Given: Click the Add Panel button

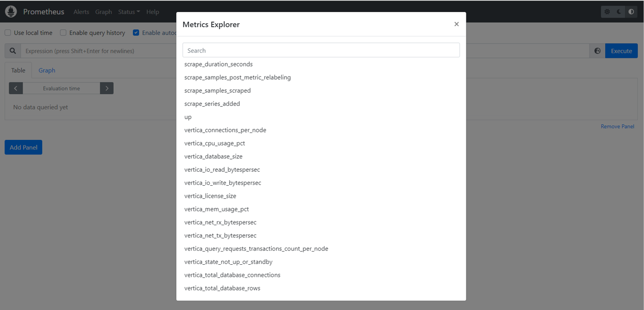Looking at the screenshot, I should point(24,147).
